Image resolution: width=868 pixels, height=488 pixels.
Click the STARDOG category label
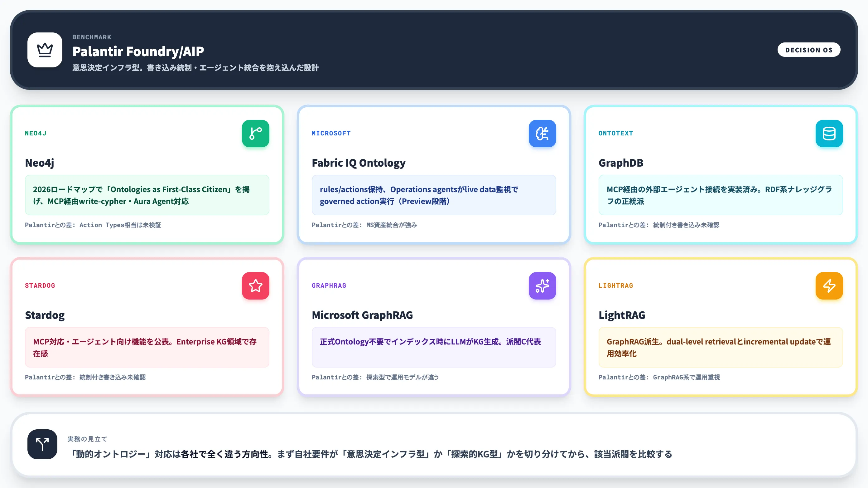coord(40,285)
